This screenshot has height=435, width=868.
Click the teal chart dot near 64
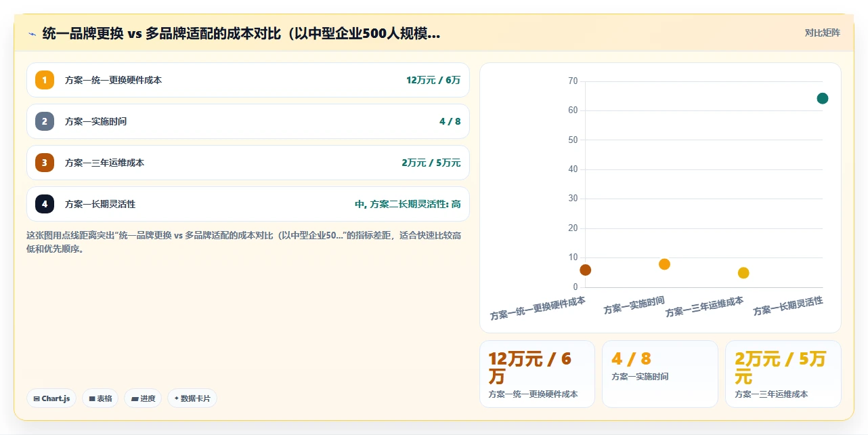pyautogui.click(x=823, y=98)
